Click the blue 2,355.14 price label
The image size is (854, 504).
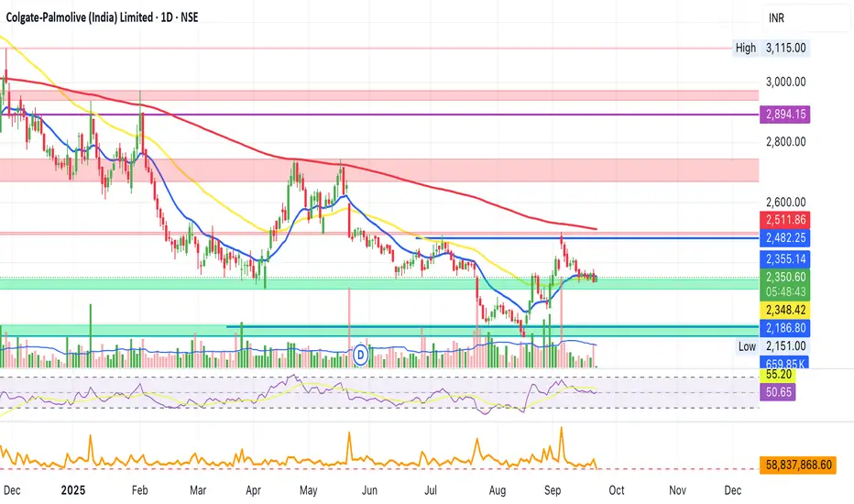pos(785,258)
